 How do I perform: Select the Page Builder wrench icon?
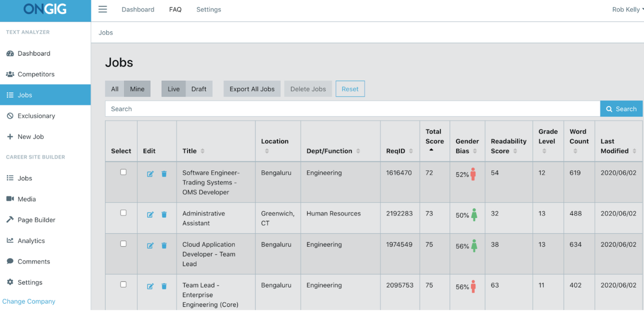coord(10,220)
